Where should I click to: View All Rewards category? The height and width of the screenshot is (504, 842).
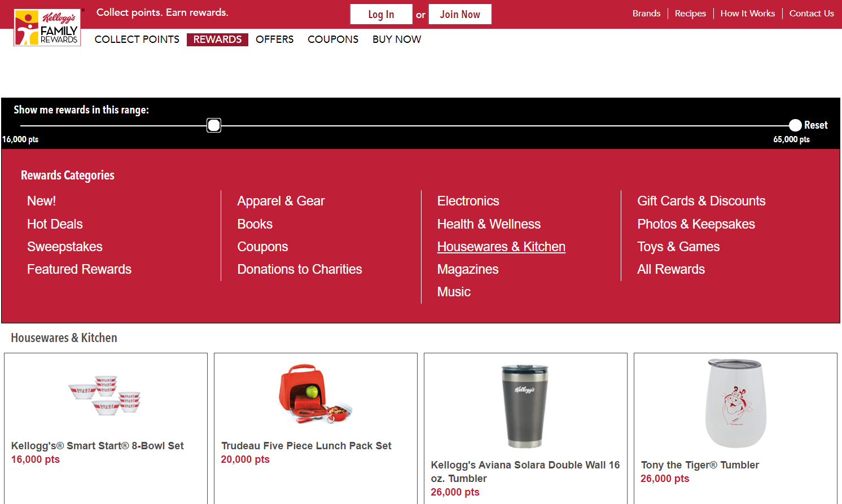pos(671,269)
